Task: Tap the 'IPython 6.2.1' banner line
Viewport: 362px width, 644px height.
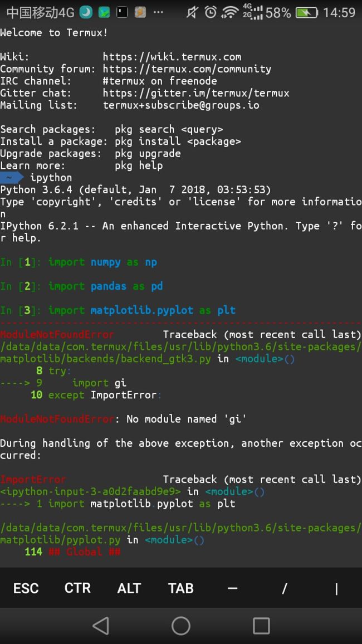Action: pos(181,232)
